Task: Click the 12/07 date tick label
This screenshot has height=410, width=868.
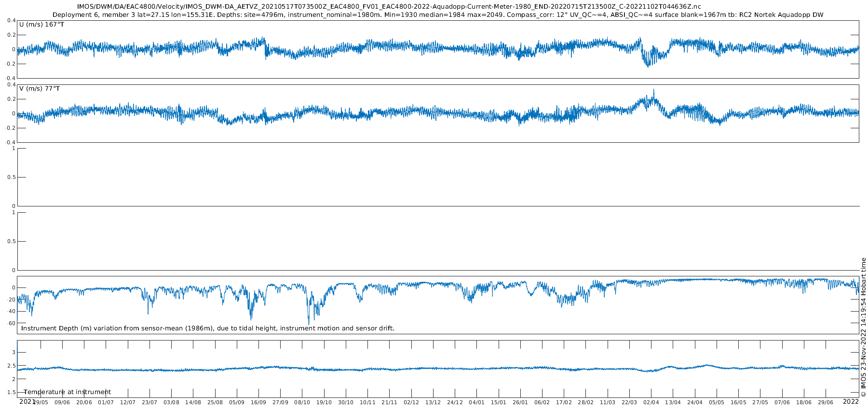Action: 128,402
